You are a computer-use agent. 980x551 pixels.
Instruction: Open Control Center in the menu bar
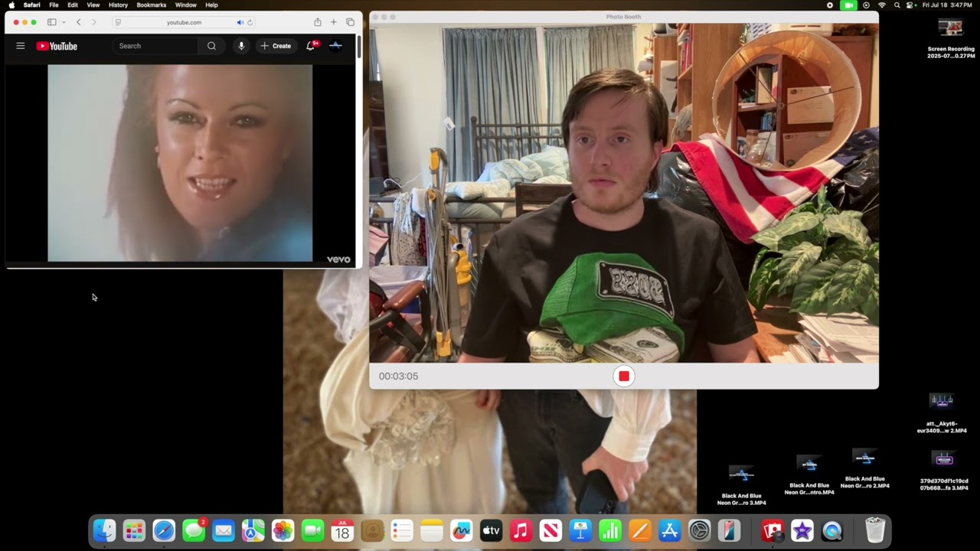(911, 5)
